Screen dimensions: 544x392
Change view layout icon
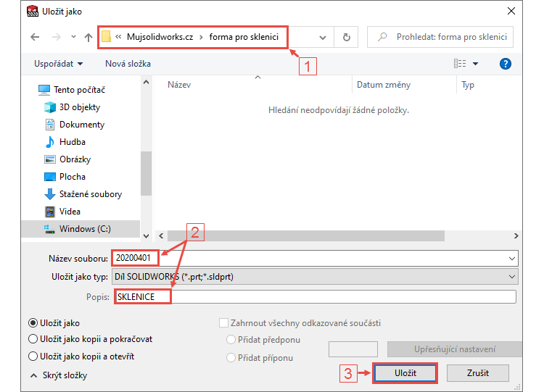(x=460, y=64)
